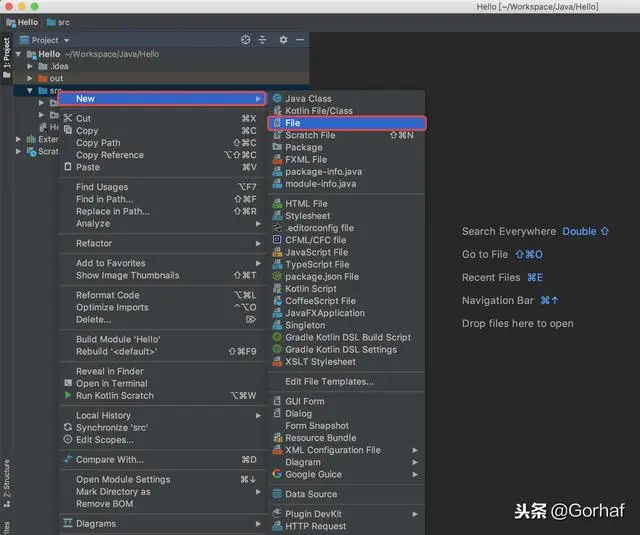Click the Gradle Kotlin DSL Build Script icon
Viewport: 640px width, 535px height.
click(277, 337)
